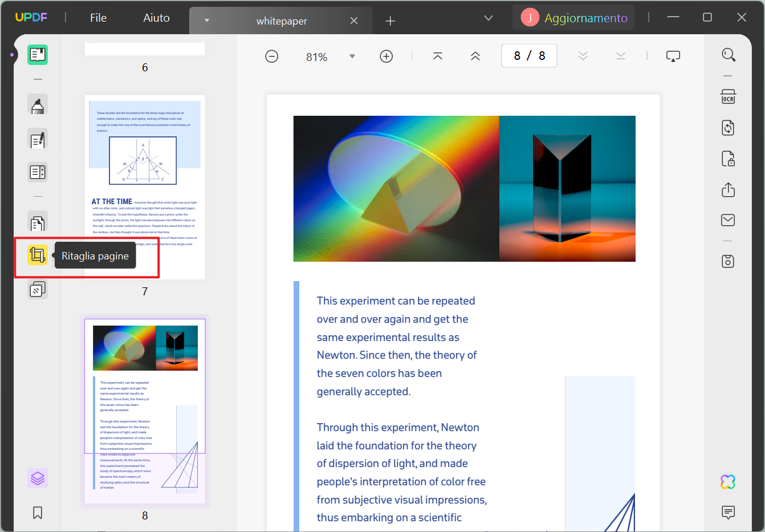Close the whitepaper tab
The height and width of the screenshot is (532, 765).
(354, 21)
